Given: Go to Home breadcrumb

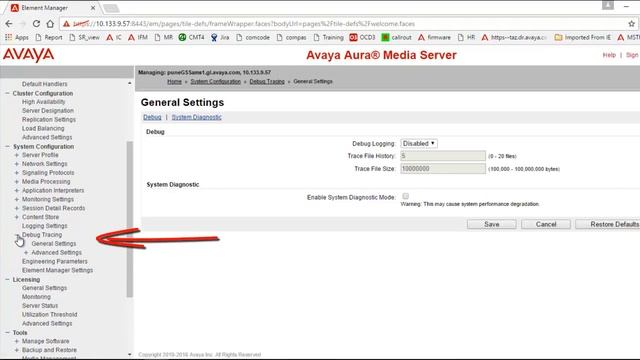Looking at the screenshot, I should click(174, 82).
